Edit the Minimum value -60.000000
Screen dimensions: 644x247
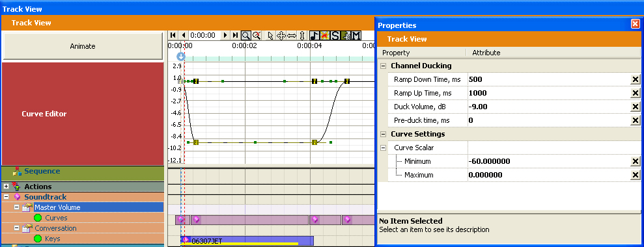coord(549,161)
